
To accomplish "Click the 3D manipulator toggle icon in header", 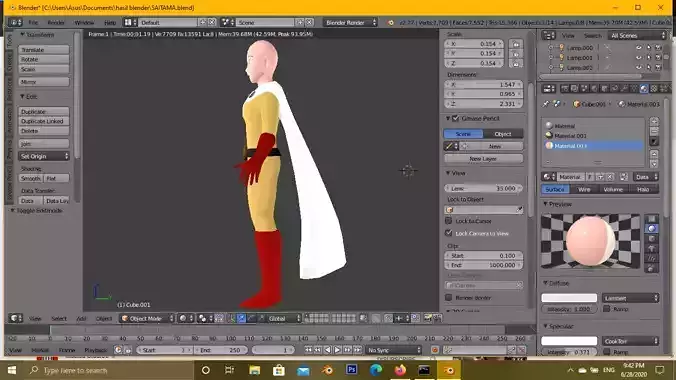I will pyautogui.click(x=231, y=318).
